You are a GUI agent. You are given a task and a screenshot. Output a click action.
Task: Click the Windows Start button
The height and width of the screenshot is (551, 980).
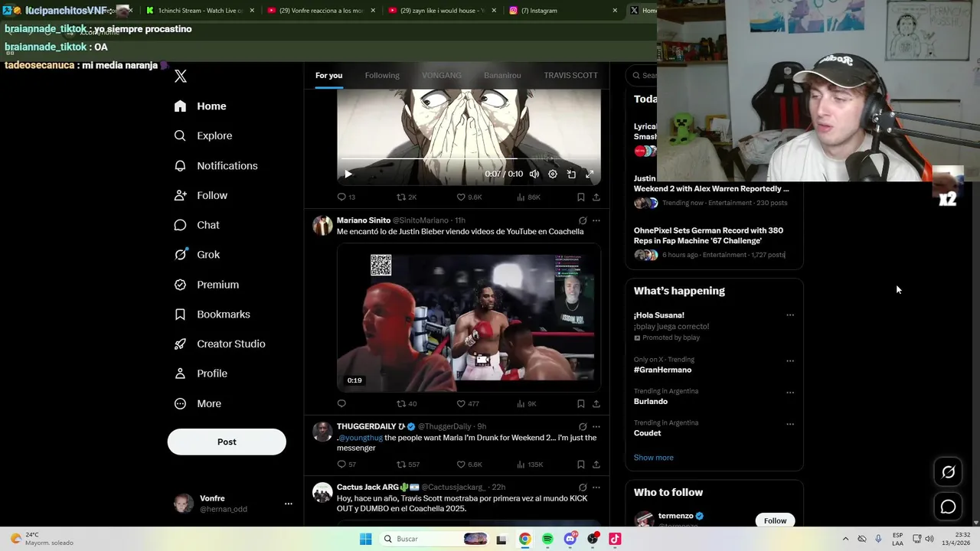coord(365,539)
